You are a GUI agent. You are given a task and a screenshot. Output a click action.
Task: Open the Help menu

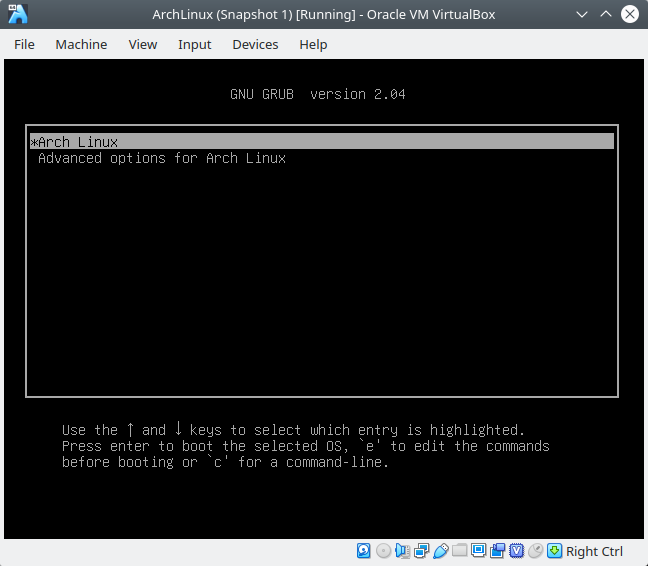point(313,44)
